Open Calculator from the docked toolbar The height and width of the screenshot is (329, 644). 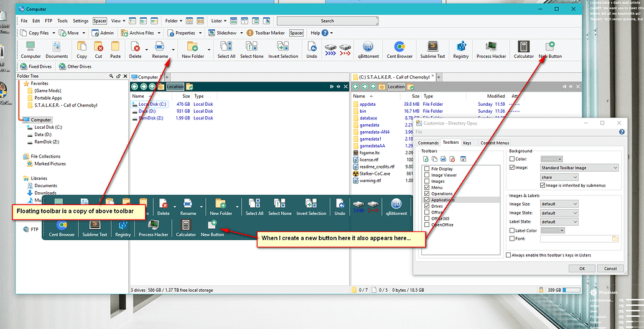tap(524, 50)
